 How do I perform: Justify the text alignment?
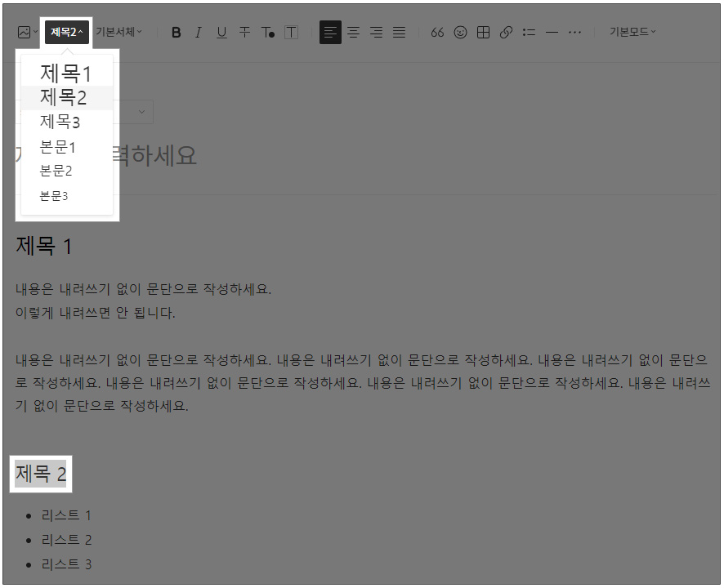[399, 33]
